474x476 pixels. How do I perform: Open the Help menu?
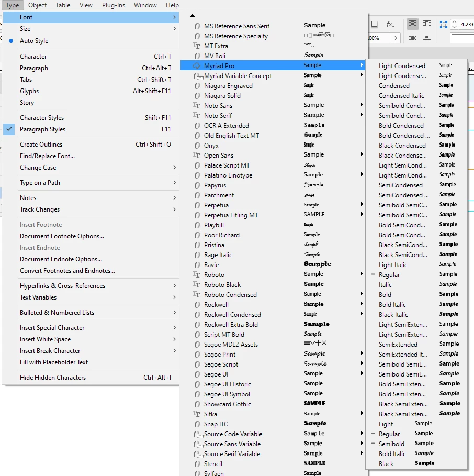coord(172,5)
